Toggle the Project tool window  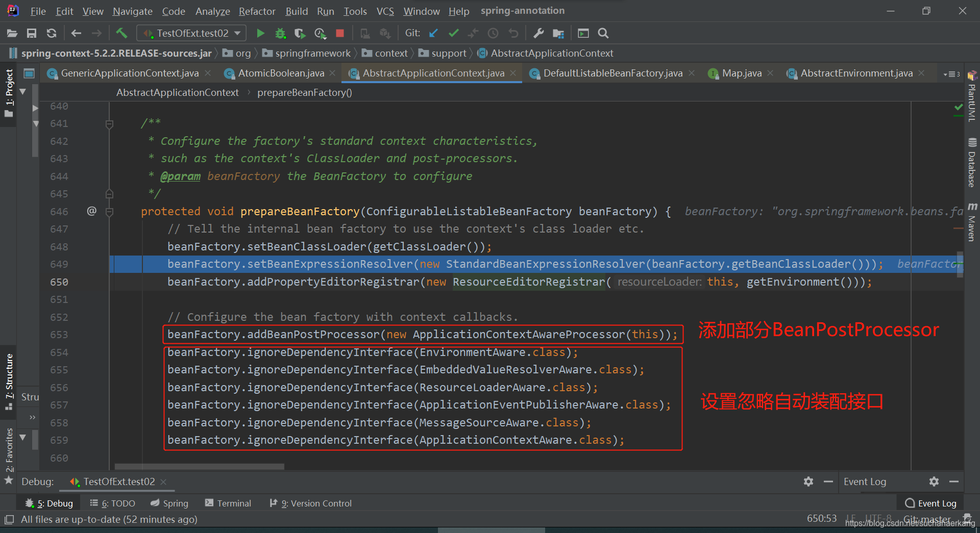(9, 94)
